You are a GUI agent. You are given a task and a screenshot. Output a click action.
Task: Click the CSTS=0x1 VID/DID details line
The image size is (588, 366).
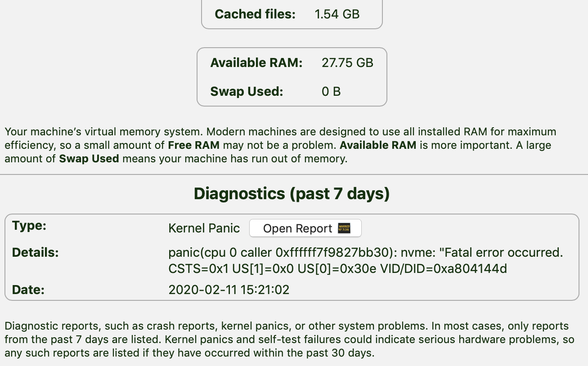click(337, 269)
